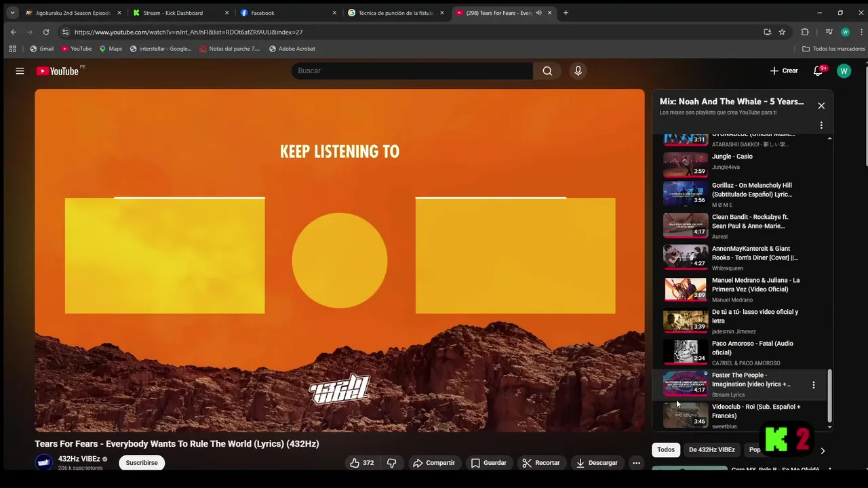Open options for Foster The People item
The width and height of the screenshot is (868, 488).
tap(814, 385)
